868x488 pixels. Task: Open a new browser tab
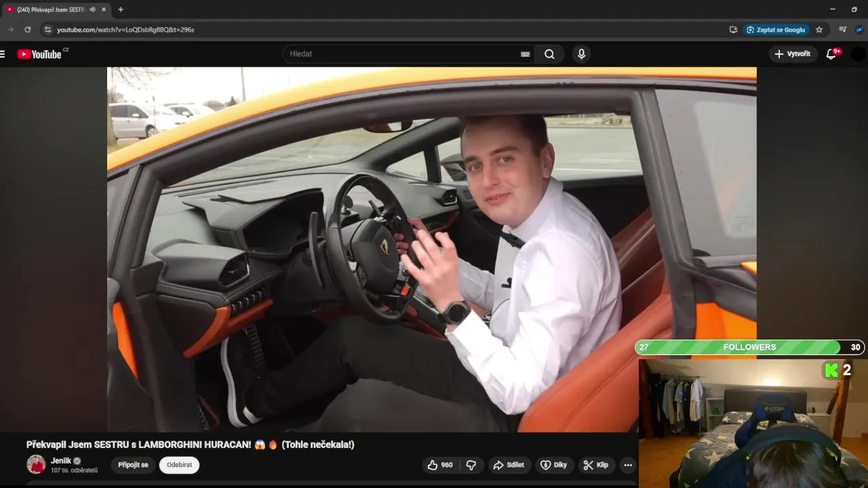click(x=121, y=9)
